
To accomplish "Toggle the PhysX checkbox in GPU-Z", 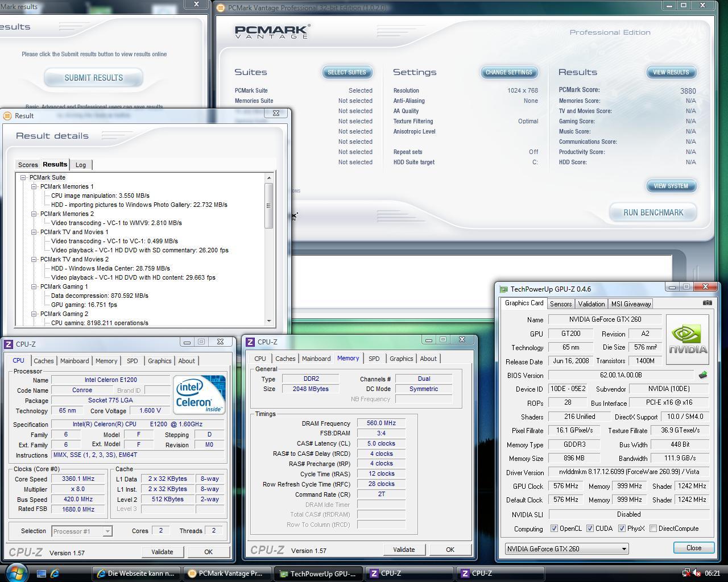I will [622, 529].
